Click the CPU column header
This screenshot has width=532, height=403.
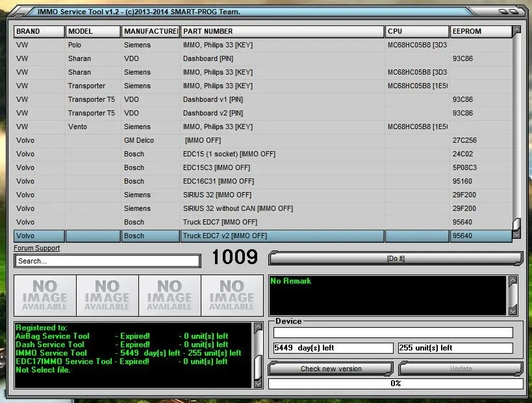pyautogui.click(x=416, y=31)
